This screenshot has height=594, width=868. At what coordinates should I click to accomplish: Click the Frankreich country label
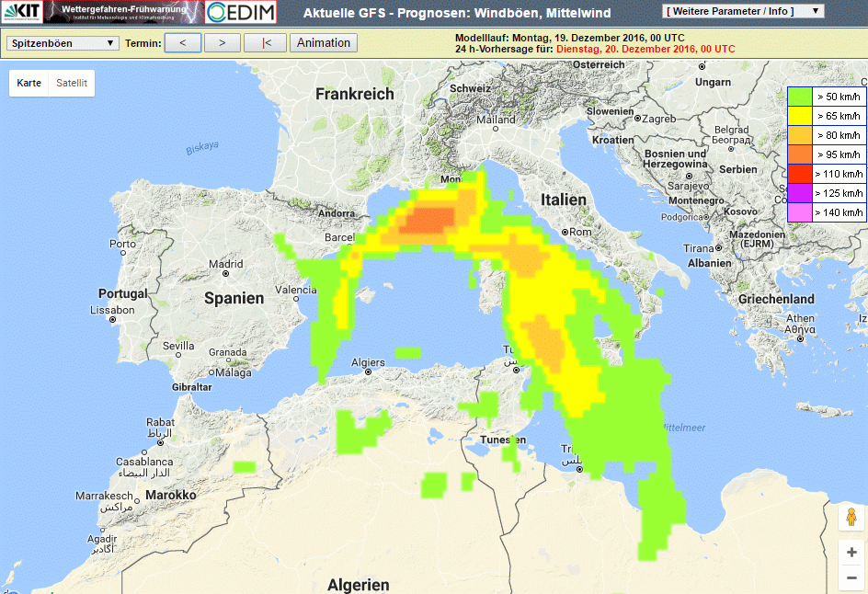coord(355,94)
